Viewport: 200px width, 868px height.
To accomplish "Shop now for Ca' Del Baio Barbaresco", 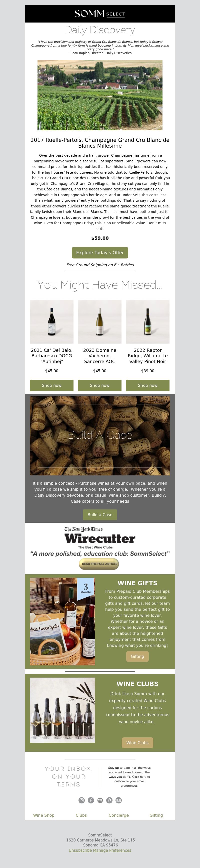I will [x=51, y=386].
